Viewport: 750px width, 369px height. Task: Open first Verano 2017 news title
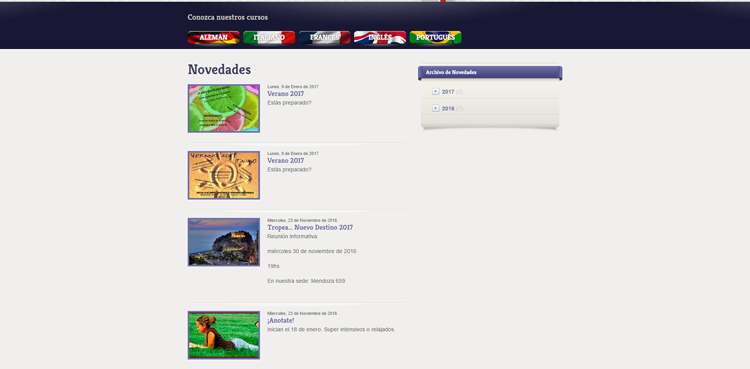tap(286, 94)
